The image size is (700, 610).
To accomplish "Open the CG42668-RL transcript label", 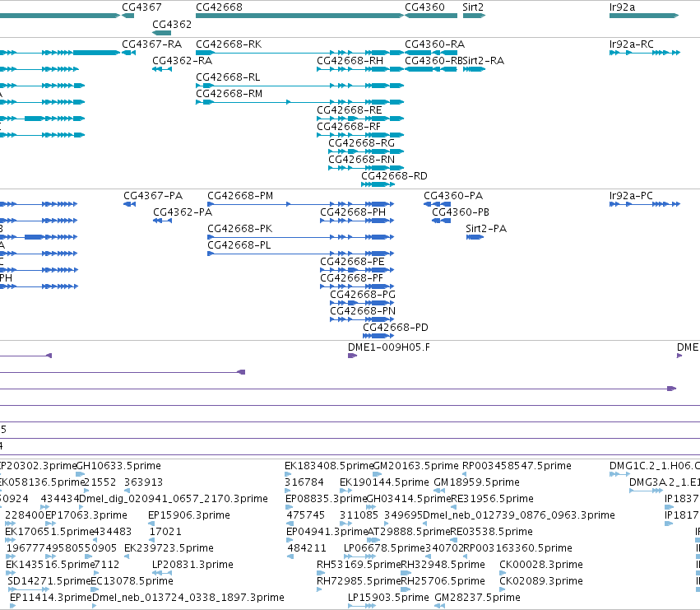I will pos(228,77).
